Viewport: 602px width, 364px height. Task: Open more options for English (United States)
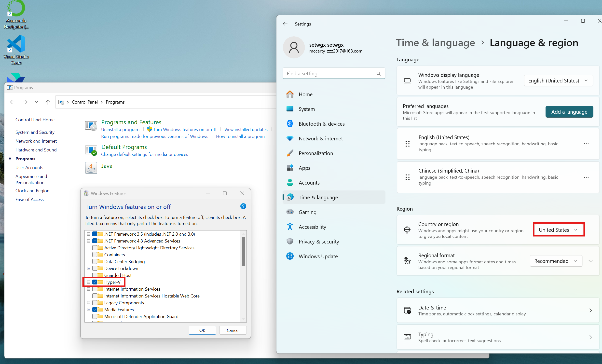[x=586, y=144]
